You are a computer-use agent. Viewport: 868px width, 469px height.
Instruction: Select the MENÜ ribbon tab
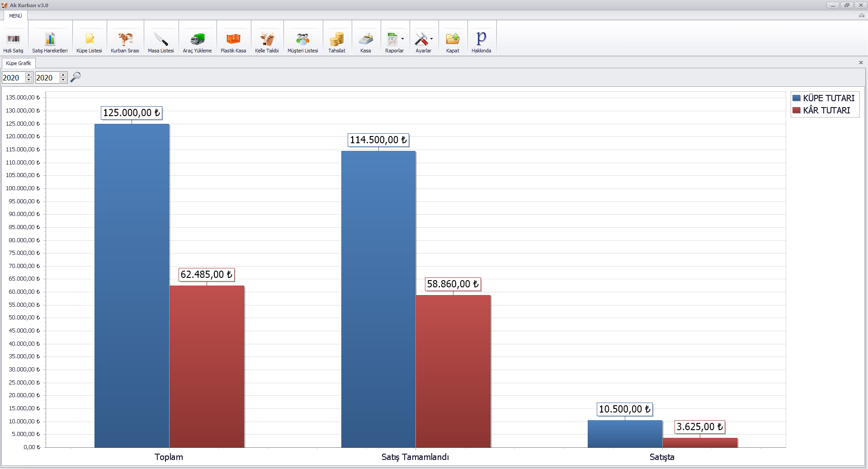(x=15, y=16)
